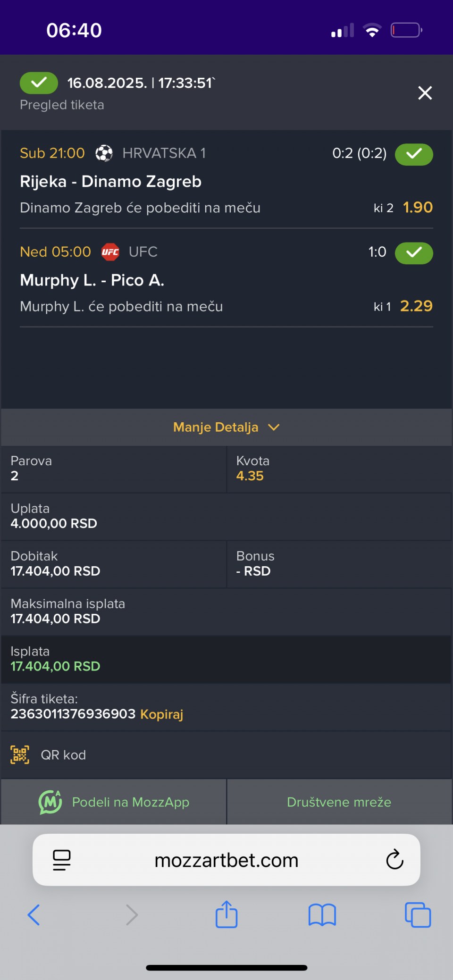This screenshot has height=980, width=453.
Task: Tap the Rijeka - Dinamo Zagreb win checkmark
Action: click(414, 154)
